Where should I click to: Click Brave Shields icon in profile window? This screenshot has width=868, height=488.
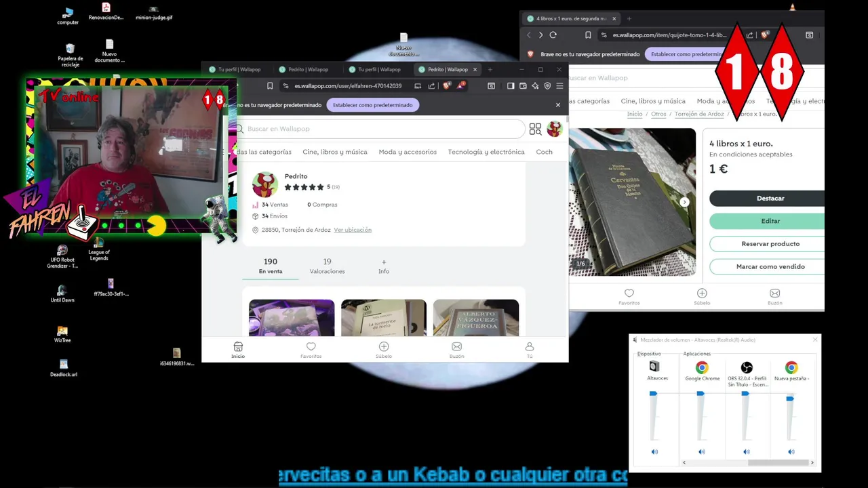coord(446,86)
